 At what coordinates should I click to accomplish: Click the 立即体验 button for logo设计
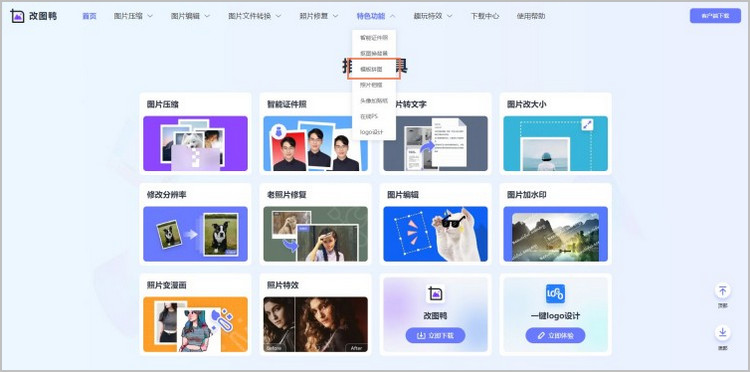pos(555,336)
